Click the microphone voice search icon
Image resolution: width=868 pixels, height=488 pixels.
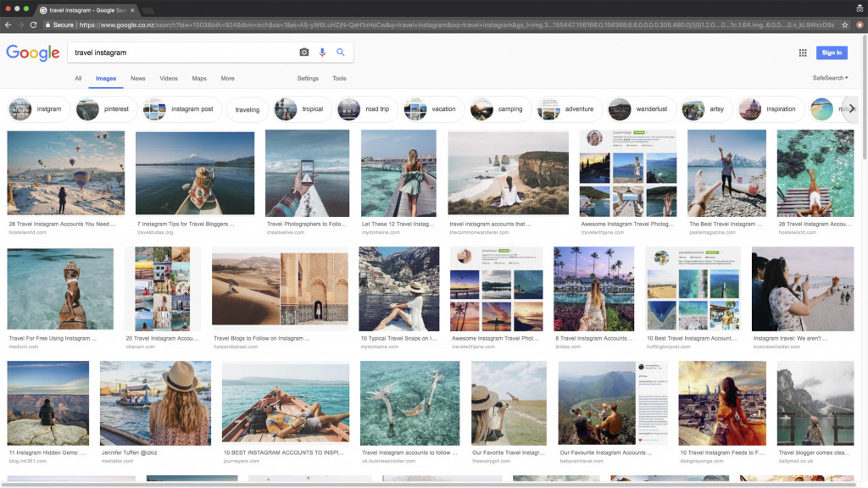pos(322,52)
